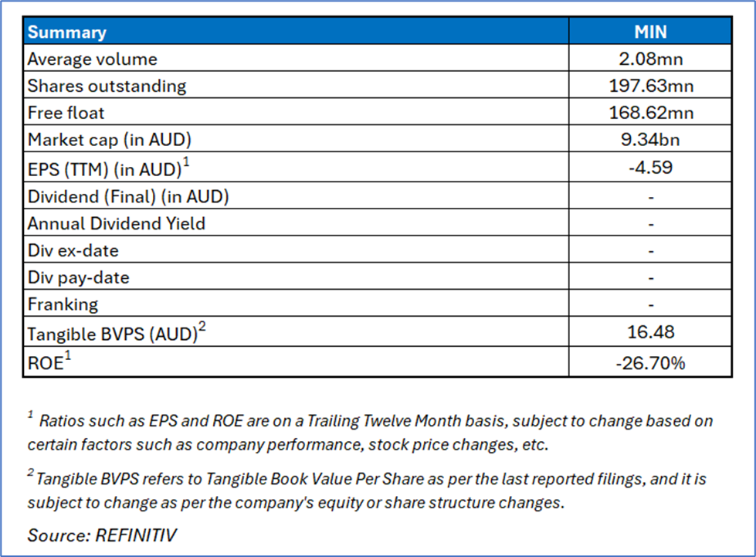The height and width of the screenshot is (557, 756).
Task: Select the Franking row label
Action: pyautogui.click(x=63, y=304)
